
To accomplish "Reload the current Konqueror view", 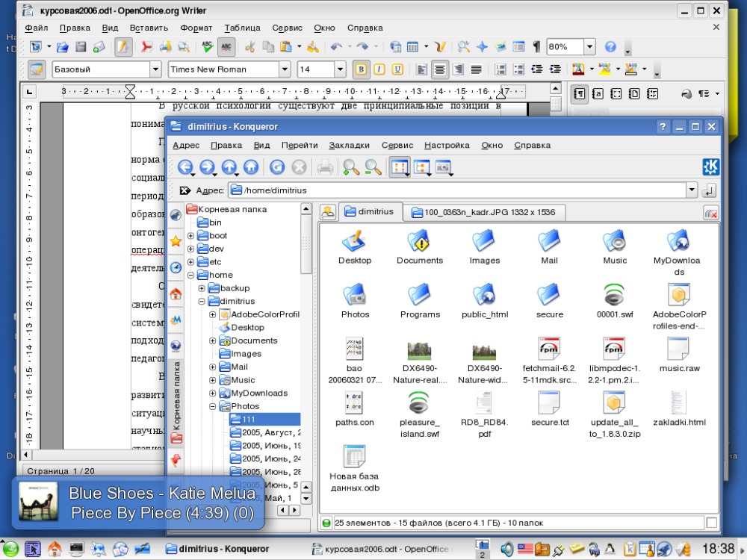I will coord(277,167).
